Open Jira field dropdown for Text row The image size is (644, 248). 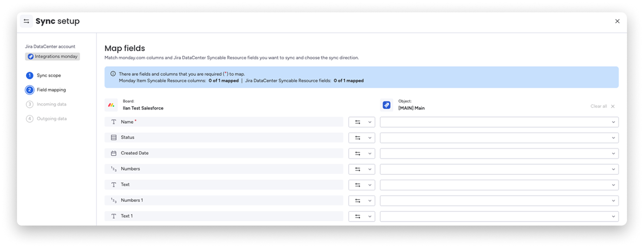pos(499,185)
